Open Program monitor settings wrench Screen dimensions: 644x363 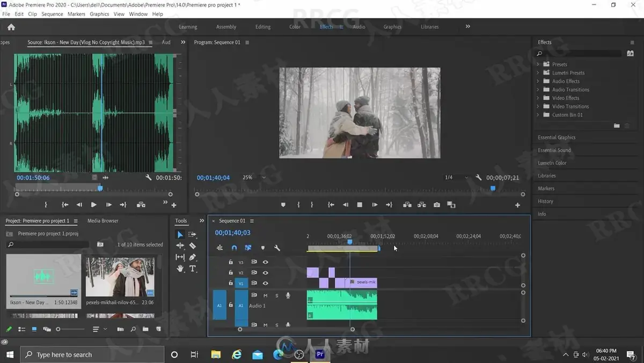[x=479, y=178]
